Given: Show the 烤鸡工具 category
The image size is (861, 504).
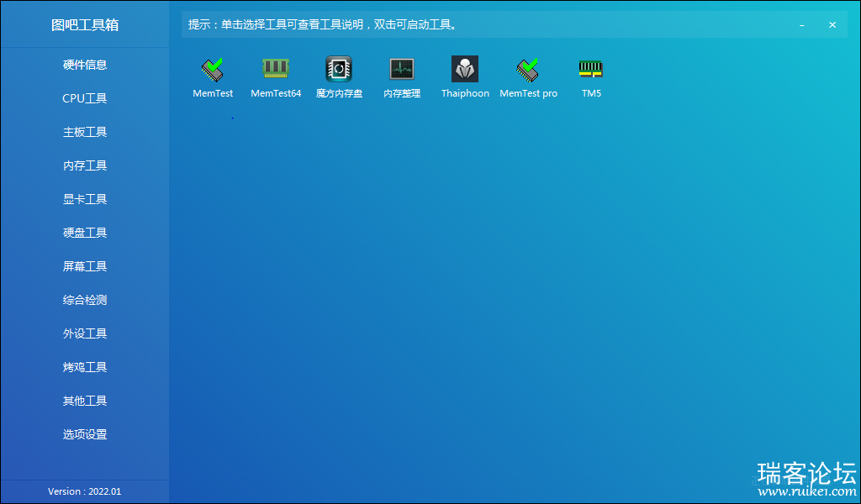Looking at the screenshot, I should point(85,367).
